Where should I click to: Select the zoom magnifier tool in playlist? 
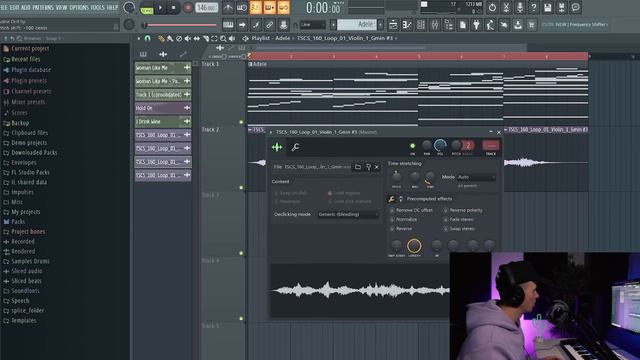tap(223, 38)
